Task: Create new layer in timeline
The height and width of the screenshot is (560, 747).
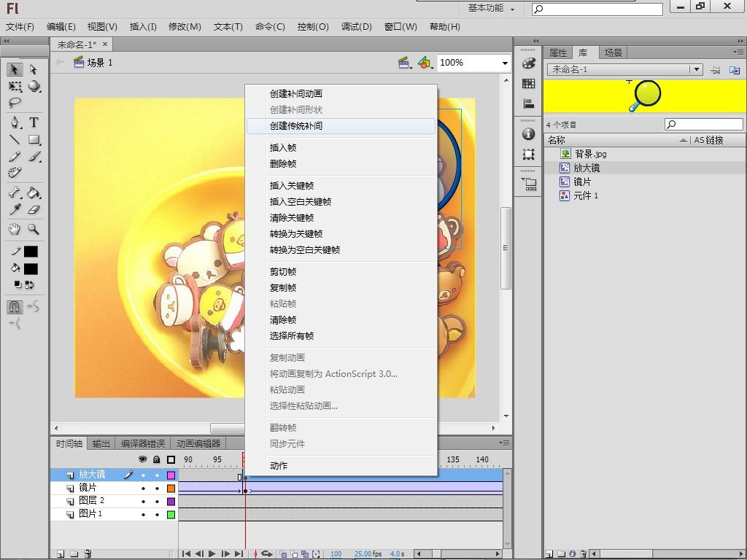Action: click(x=61, y=554)
